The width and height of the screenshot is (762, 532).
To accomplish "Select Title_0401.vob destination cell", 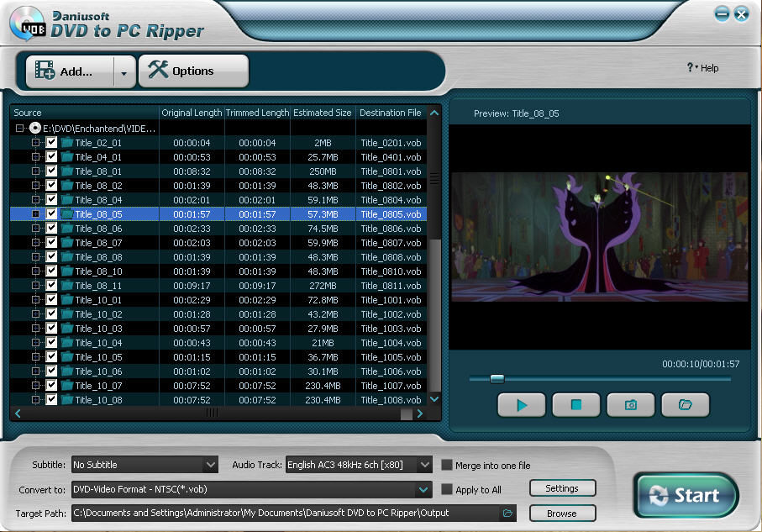I will point(392,157).
